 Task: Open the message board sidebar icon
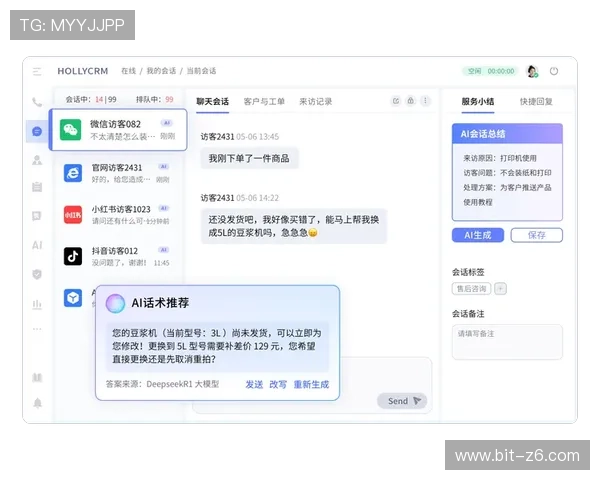tap(37, 216)
